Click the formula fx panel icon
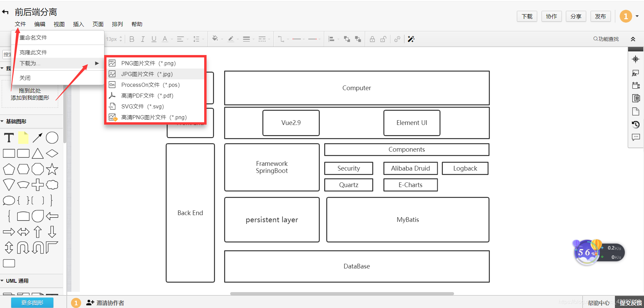Screen dimensions: 644x308 point(636,73)
